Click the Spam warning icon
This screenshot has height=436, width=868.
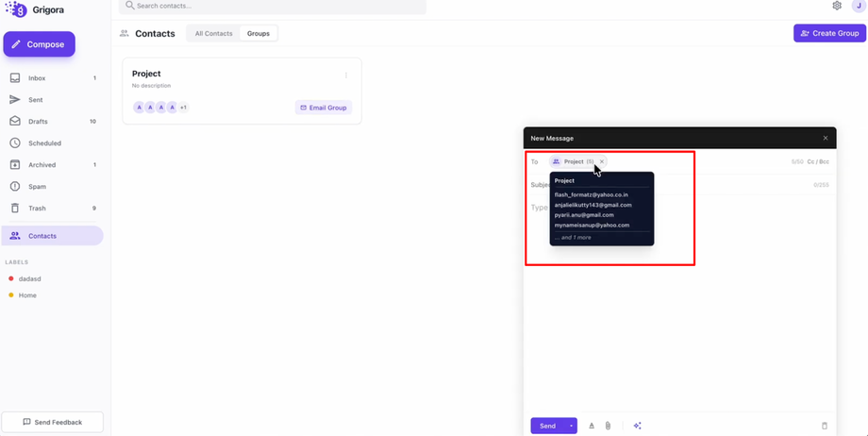(15, 187)
